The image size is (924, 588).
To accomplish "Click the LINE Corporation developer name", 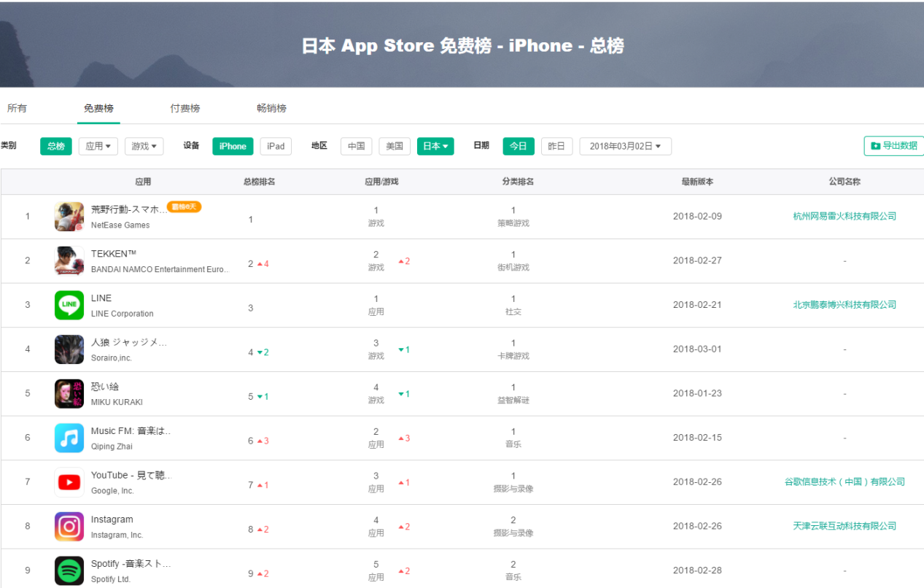I will pos(123,314).
